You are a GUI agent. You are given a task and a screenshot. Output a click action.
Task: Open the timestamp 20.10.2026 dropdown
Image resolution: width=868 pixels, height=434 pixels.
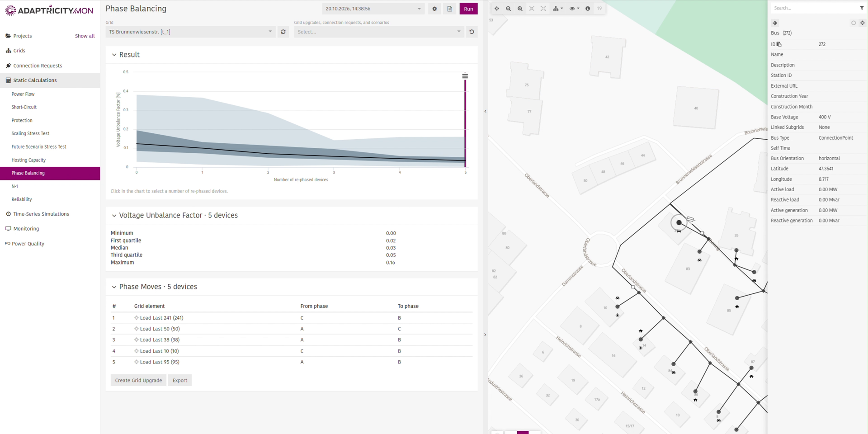(373, 9)
